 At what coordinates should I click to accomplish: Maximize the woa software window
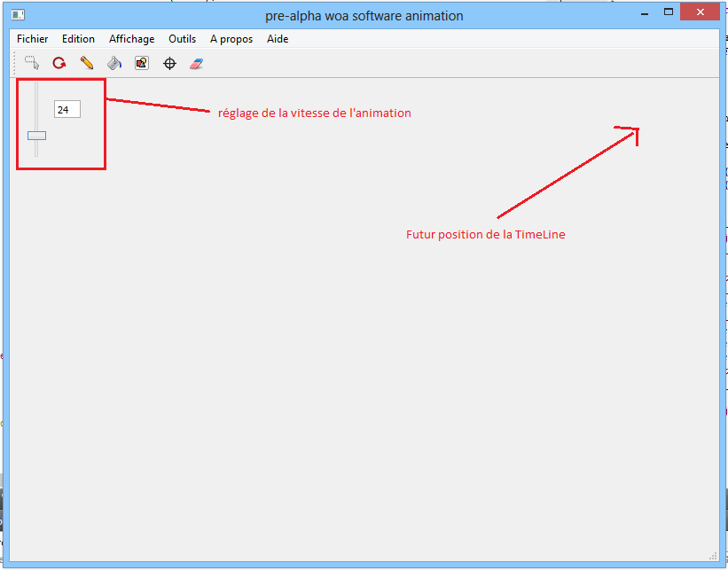coord(669,12)
